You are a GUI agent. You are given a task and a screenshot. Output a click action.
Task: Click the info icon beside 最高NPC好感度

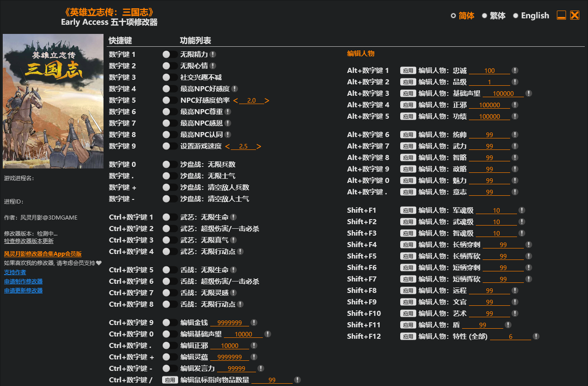[x=234, y=89]
